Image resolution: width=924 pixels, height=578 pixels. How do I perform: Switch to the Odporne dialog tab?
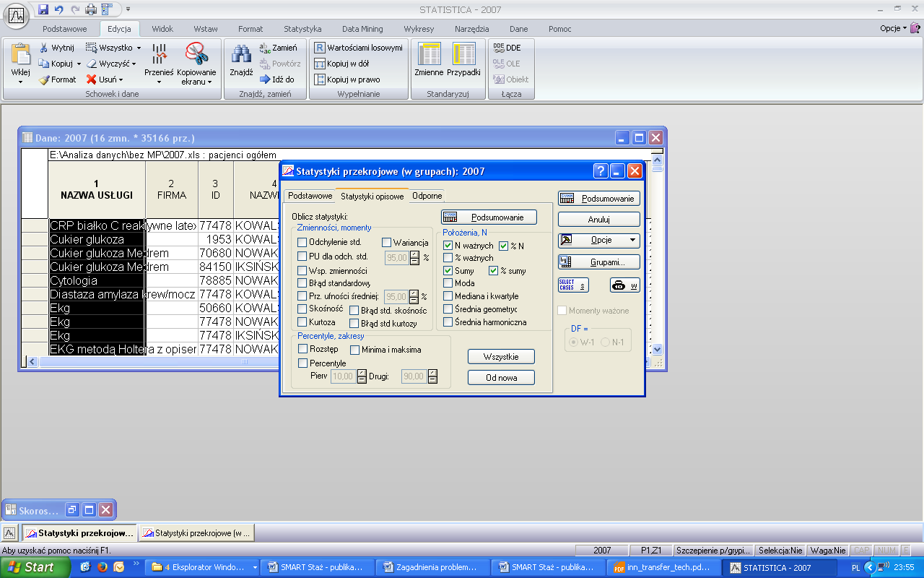tap(427, 196)
